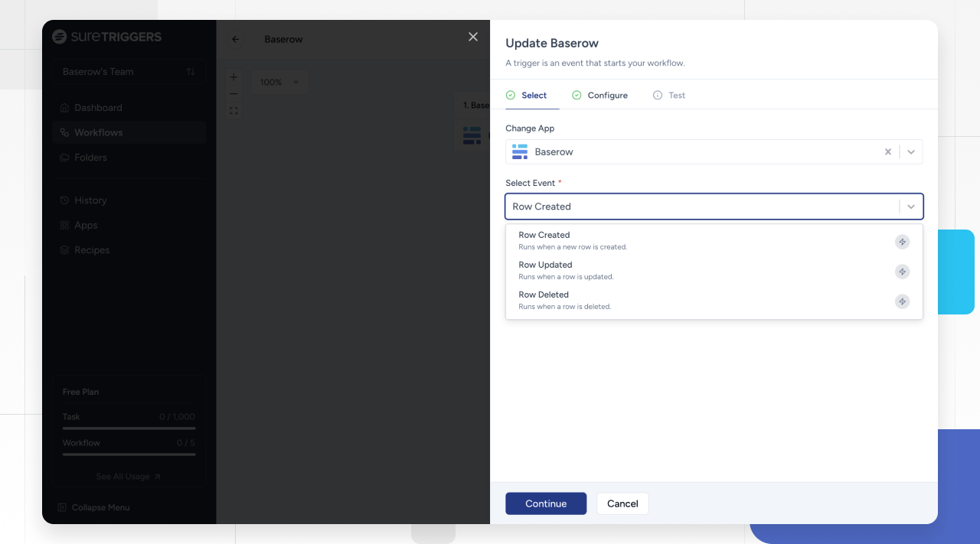Open Folders in the sidebar
The width and height of the screenshot is (980, 544).
click(129, 158)
